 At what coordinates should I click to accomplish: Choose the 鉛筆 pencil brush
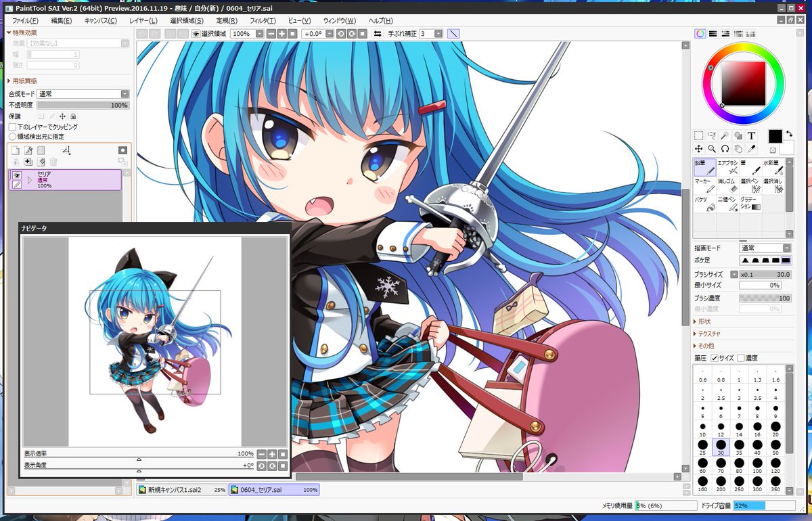click(x=704, y=167)
